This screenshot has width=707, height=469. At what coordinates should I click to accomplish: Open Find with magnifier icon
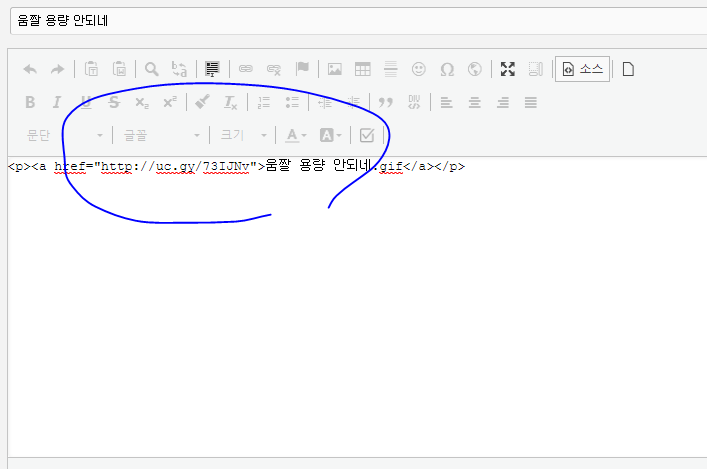click(152, 69)
